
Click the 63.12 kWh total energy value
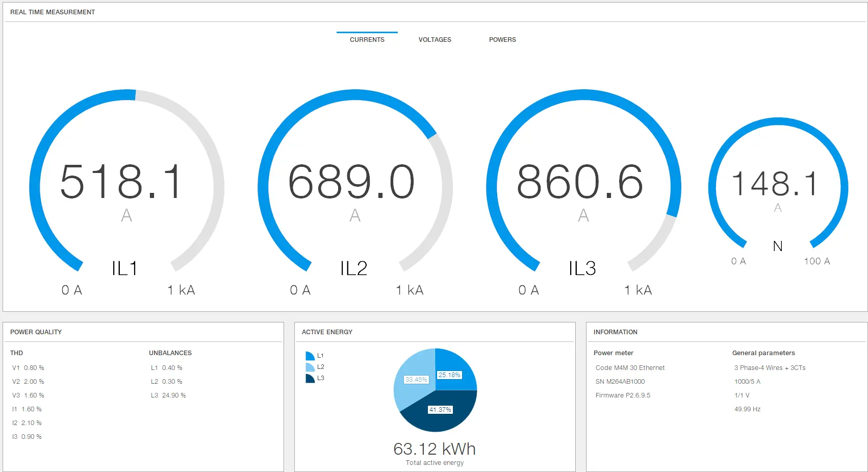(435, 449)
